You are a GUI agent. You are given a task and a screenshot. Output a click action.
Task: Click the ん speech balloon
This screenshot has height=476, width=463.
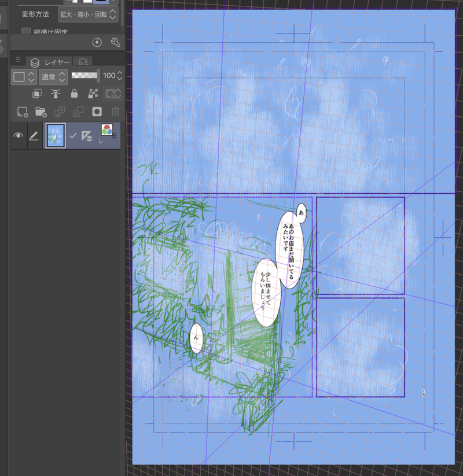click(196, 338)
